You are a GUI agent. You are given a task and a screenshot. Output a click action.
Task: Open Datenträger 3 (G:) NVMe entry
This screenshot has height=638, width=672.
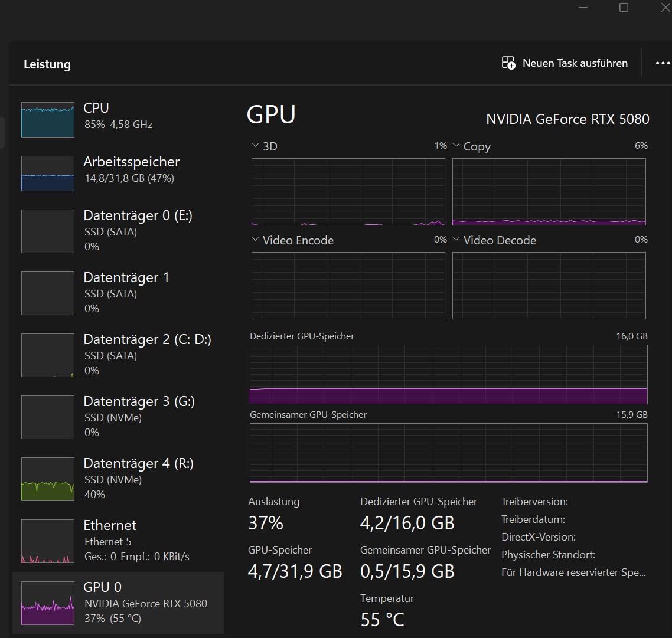[139, 416]
